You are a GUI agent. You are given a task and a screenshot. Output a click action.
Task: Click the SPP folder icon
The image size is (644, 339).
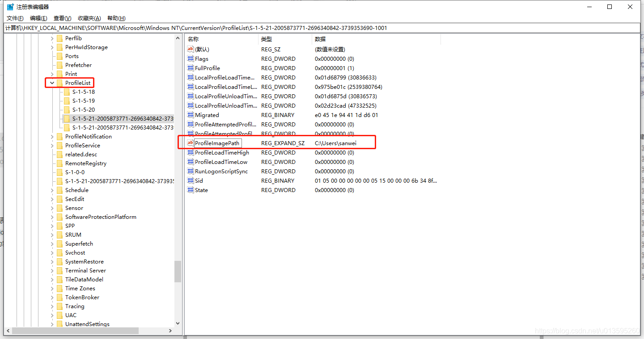click(59, 226)
